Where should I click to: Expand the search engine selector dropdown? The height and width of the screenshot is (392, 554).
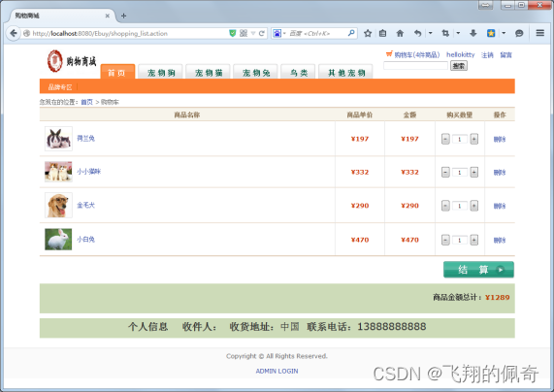(x=284, y=33)
